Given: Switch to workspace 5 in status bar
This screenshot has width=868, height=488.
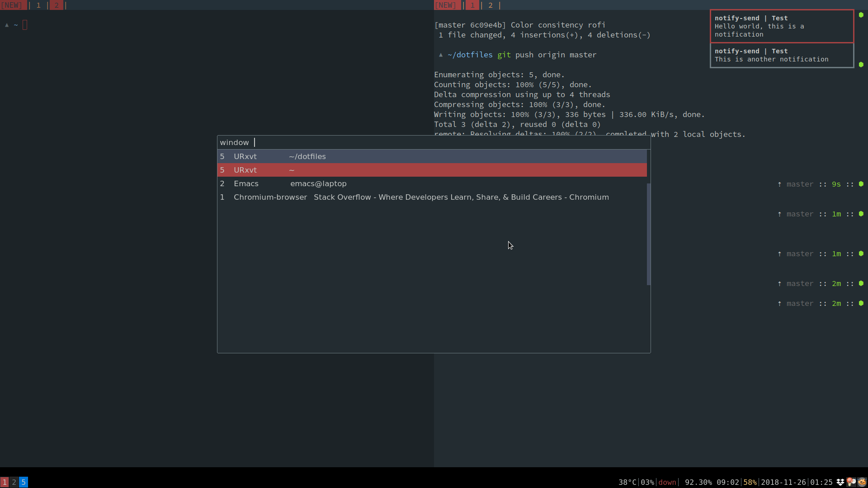Looking at the screenshot, I should tap(24, 482).
